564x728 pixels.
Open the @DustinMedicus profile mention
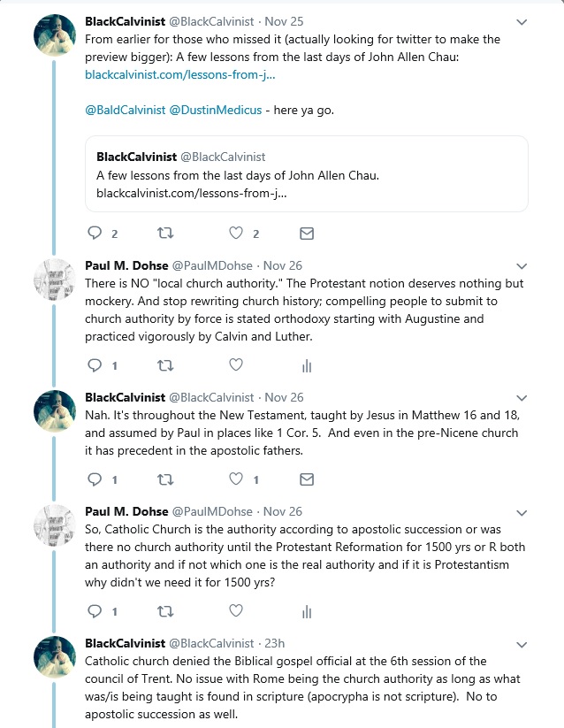coord(217,110)
